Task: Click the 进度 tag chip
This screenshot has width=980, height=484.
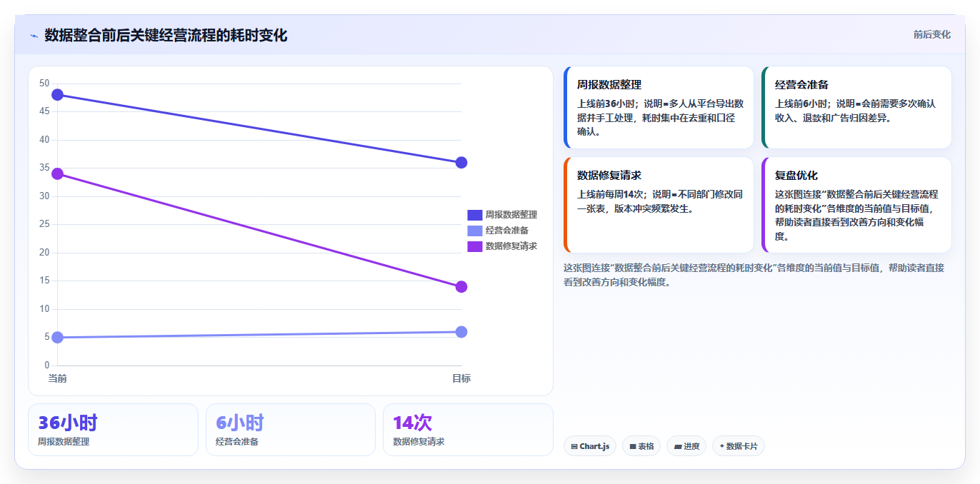Action: coord(686,446)
